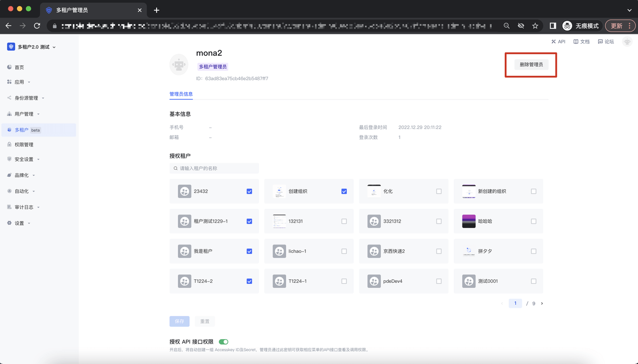Open the forum chat icon at top

tap(600, 42)
